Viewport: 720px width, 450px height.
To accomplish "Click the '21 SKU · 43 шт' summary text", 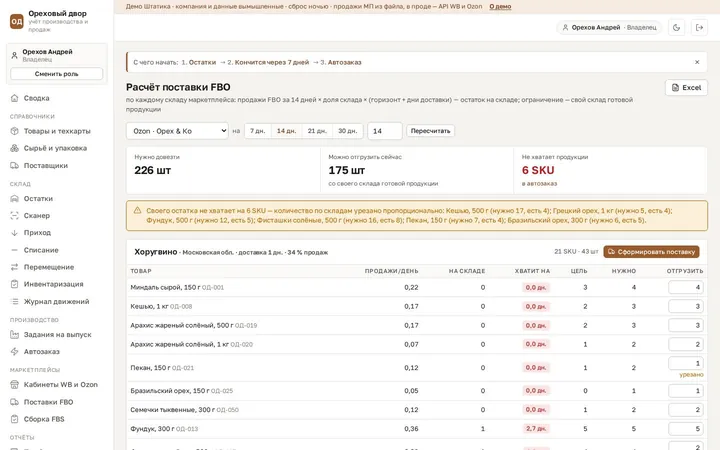I will click(576, 252).
